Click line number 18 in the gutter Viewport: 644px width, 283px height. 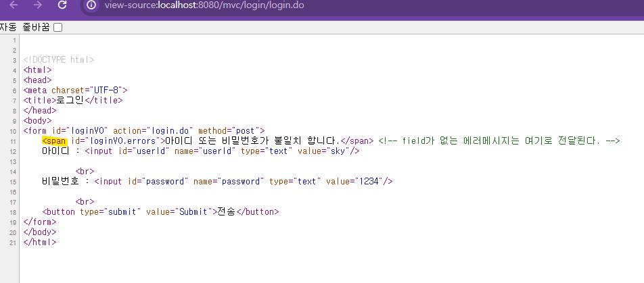click(x=13, y=213)
